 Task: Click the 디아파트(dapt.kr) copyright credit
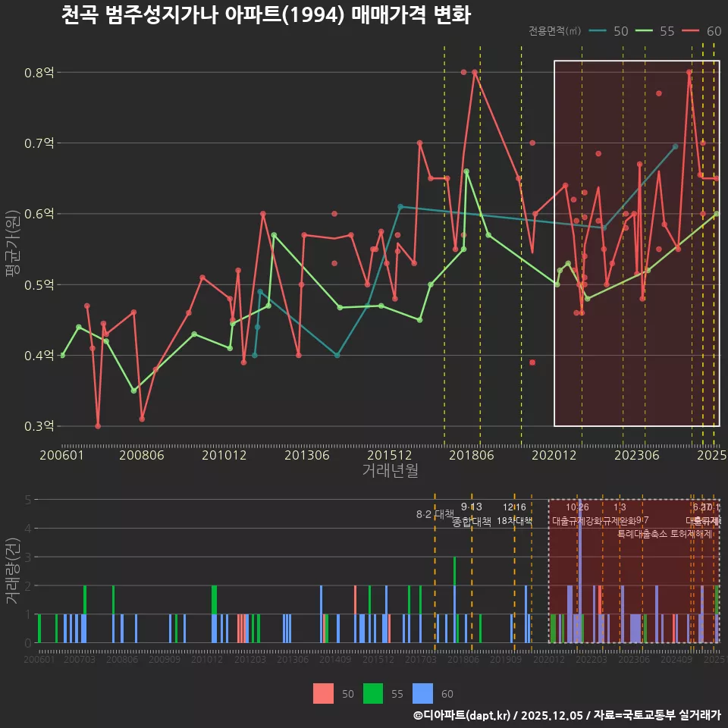tap(464, 714)
